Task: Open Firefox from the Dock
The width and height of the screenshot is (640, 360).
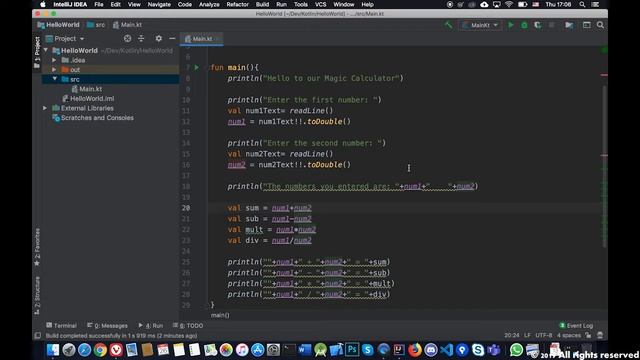Action: [x=415, y=350]
